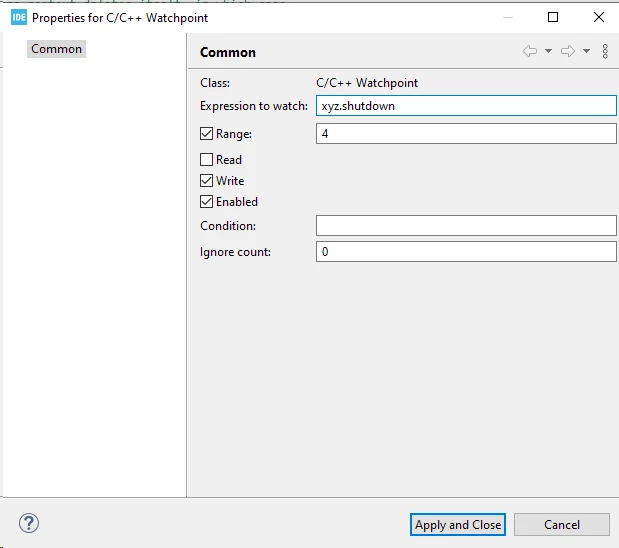Maximize the Properties dialog window
This screenshot has height=548, width=619.
(x=553, y=17)
